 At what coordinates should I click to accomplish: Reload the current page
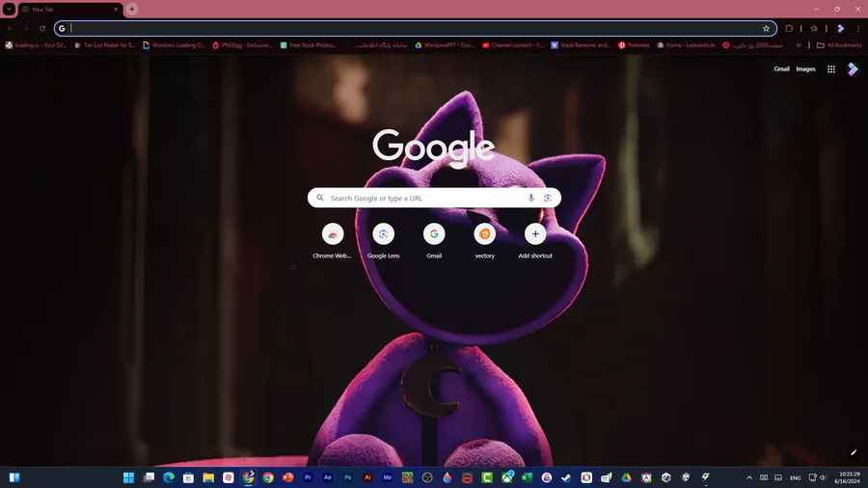pos(42,28)
